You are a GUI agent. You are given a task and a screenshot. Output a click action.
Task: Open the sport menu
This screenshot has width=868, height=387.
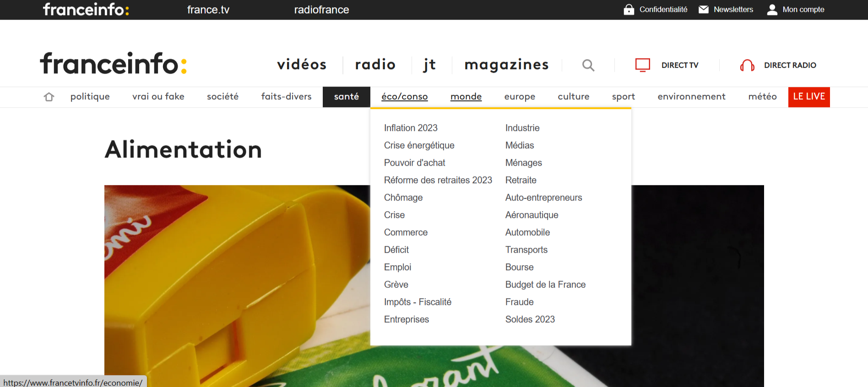pyautogui.click(x=624, y=97)
